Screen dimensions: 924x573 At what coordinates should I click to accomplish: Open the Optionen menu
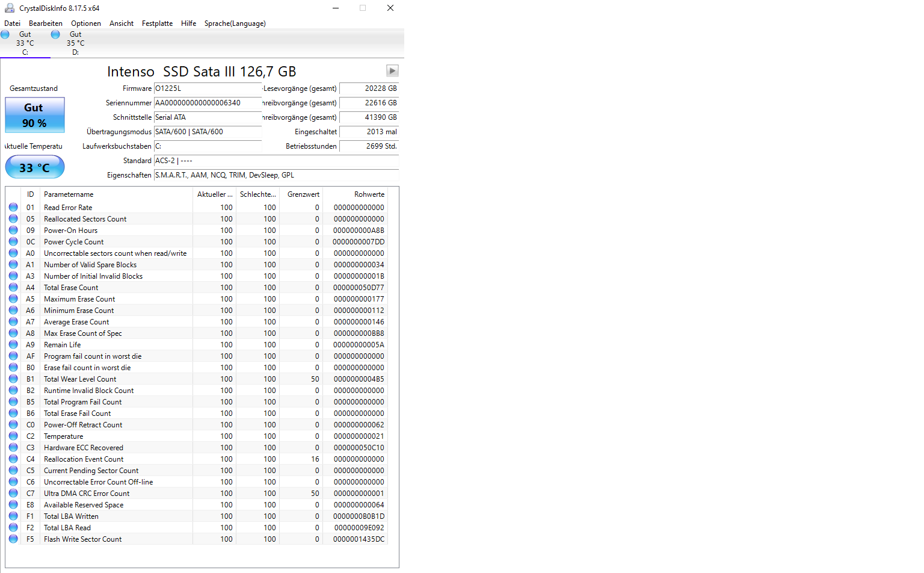[86, 23]
